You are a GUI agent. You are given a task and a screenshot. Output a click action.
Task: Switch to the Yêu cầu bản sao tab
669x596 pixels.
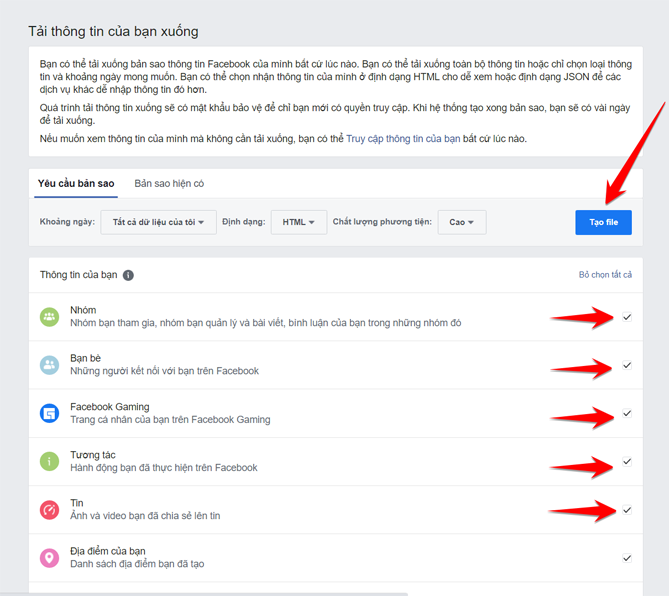click(x=76, y=183)
